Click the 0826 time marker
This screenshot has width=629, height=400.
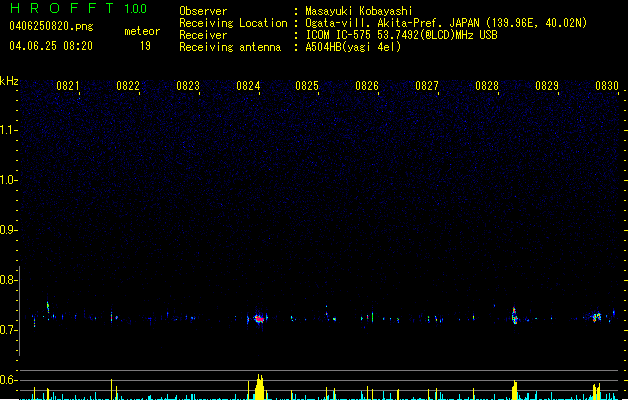(367, 86)
